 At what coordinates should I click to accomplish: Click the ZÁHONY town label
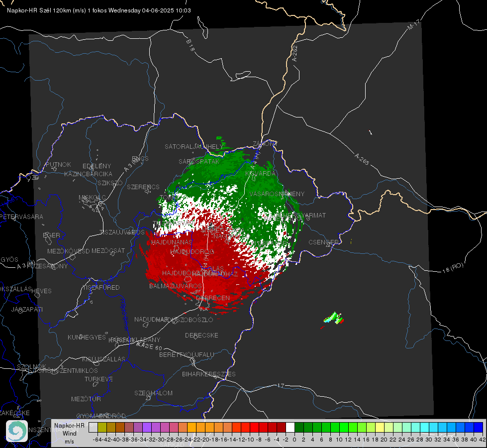tap(265, 144)
